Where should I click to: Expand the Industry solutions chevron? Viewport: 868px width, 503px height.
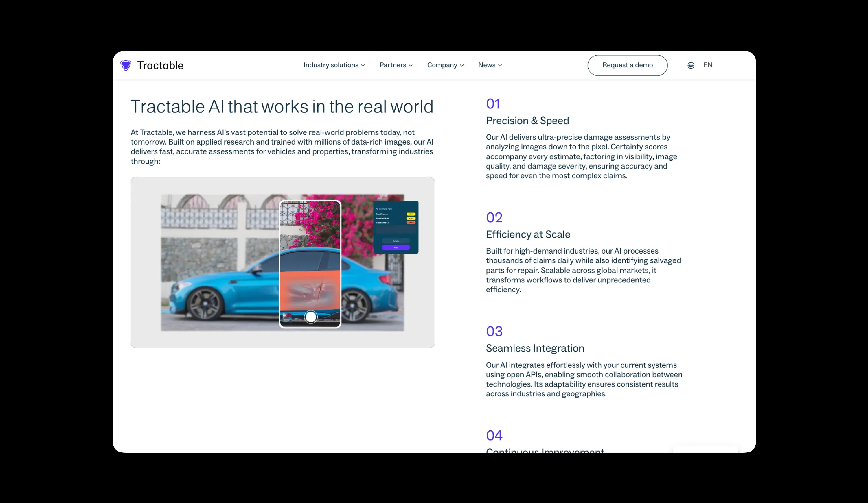[x=363, y=65]
